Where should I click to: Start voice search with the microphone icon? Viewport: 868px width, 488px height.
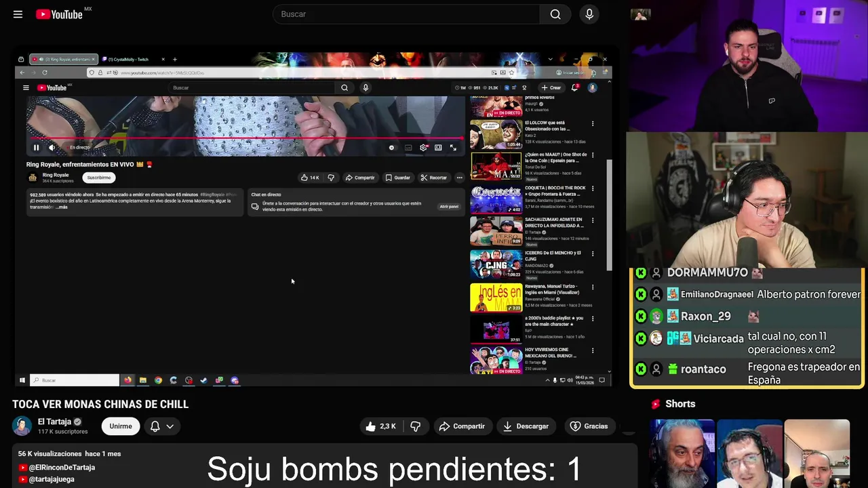[x=589, y=14]
